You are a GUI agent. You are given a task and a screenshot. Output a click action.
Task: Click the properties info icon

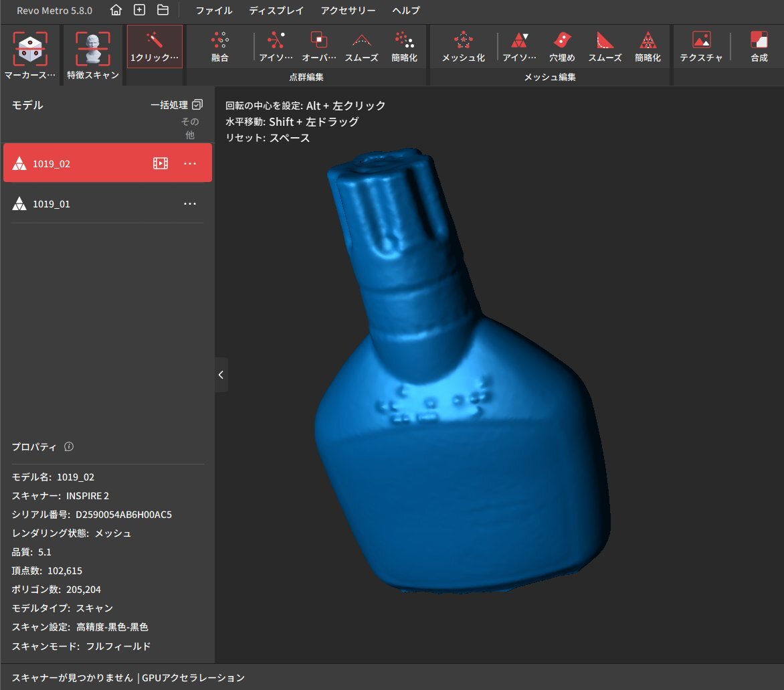click(x=69, y=446)
